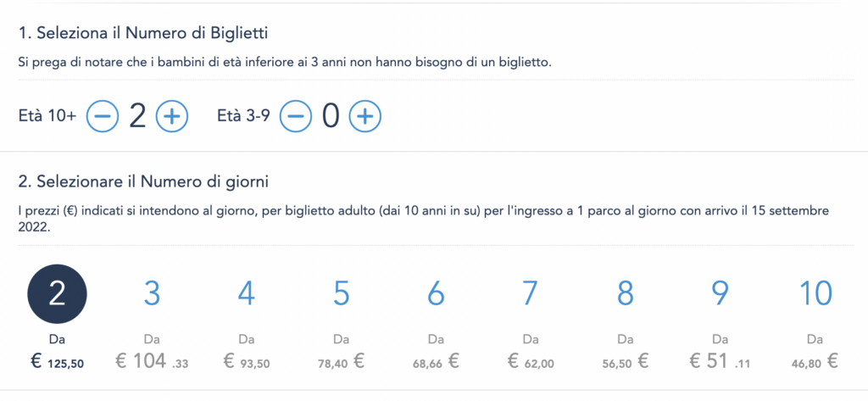Image resolution: width=868 pixels, height=401 pixels.
Task: Select the 2-day ticket option
Action: pyautogui.click(x=57, y=294)
